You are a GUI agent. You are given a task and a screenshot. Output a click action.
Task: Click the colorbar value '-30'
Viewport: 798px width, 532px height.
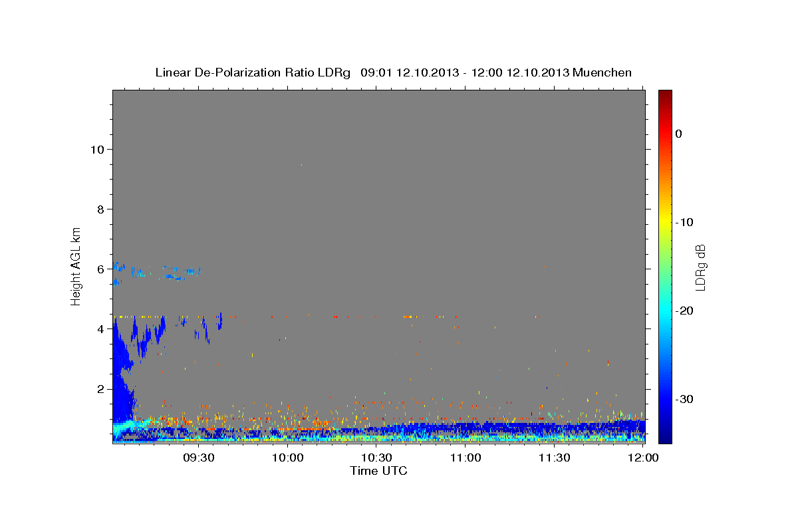[685, 399]
